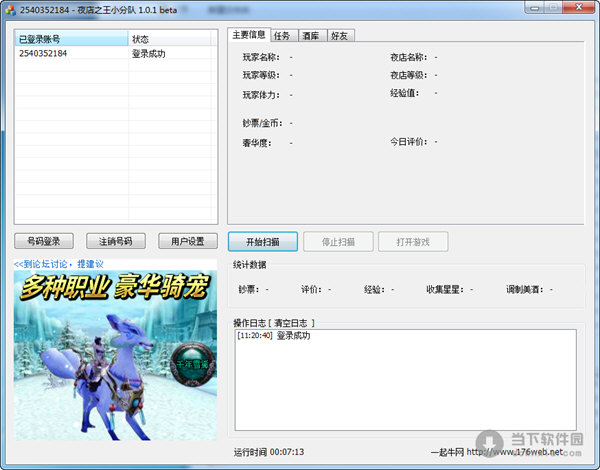Select account row 2540352184
600x470 pixels.
point(116,54)
